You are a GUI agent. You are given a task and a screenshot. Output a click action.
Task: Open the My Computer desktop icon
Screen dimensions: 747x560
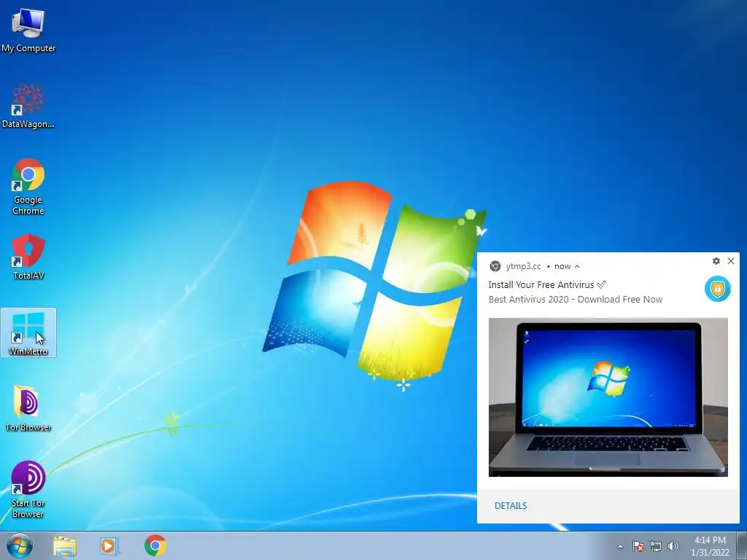click(28, 28)
